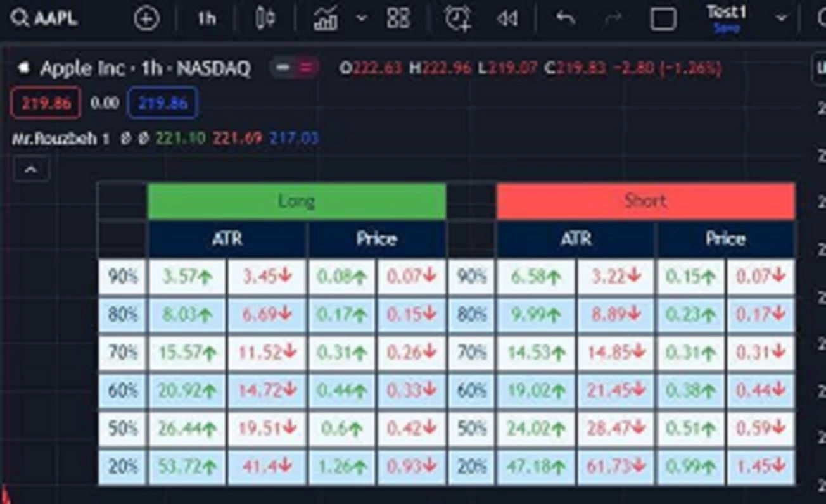Open the Indicators menu
Image resolution: width=826 pixels, height=504 pixels.
click(x=326, y=18)
